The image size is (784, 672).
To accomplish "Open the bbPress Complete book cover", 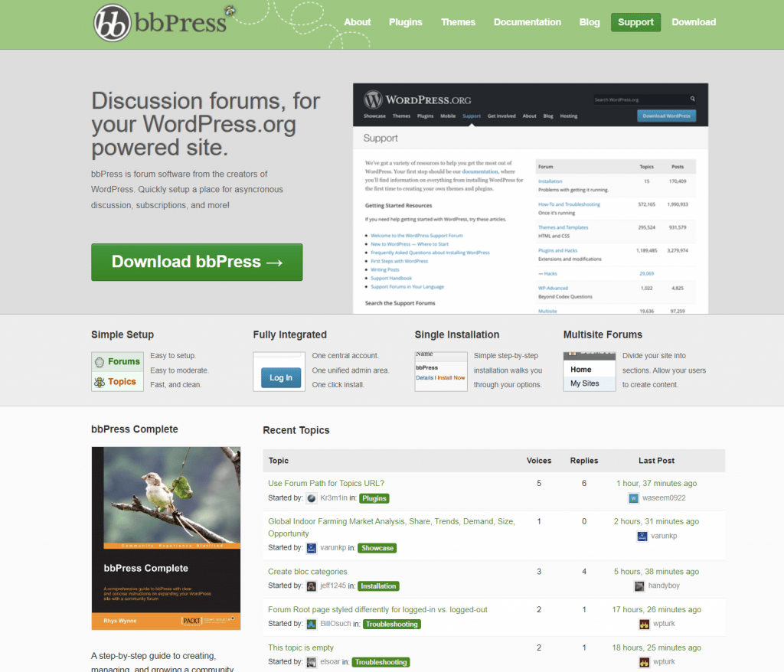I will (x=166, y=538).
